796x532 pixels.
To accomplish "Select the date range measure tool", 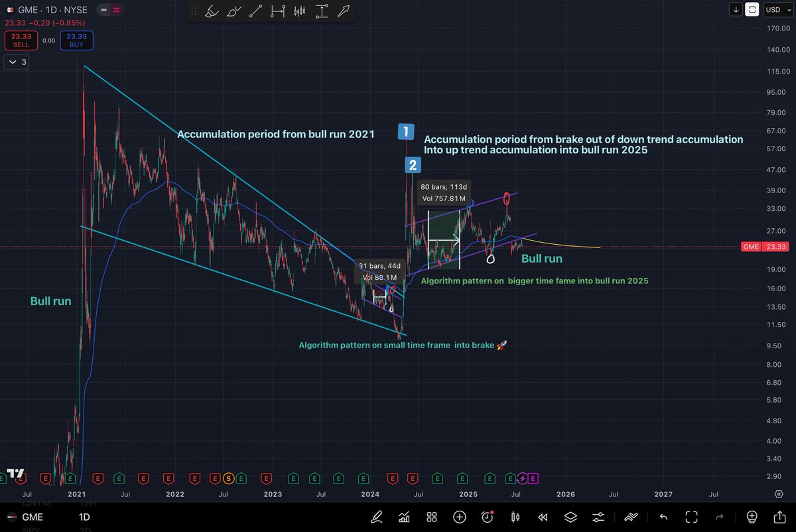I will (279, 11).
